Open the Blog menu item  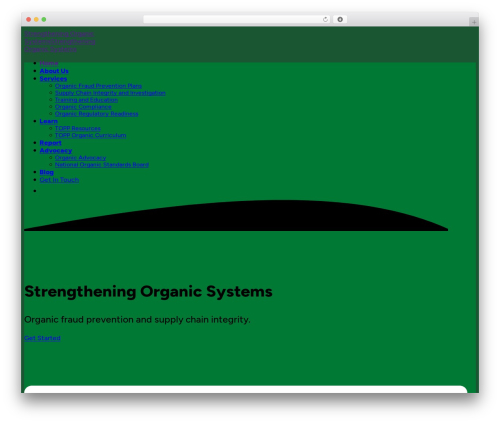tap(47, 172)
